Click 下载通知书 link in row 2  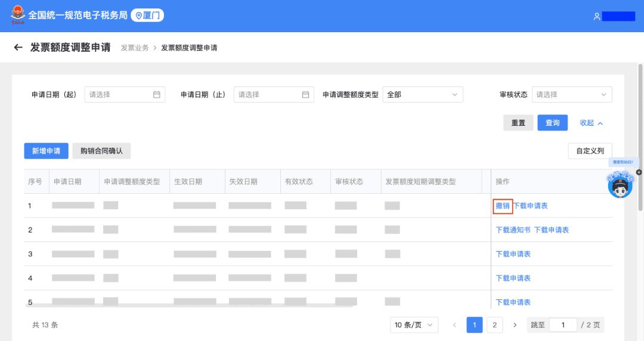tap(513, 230)
